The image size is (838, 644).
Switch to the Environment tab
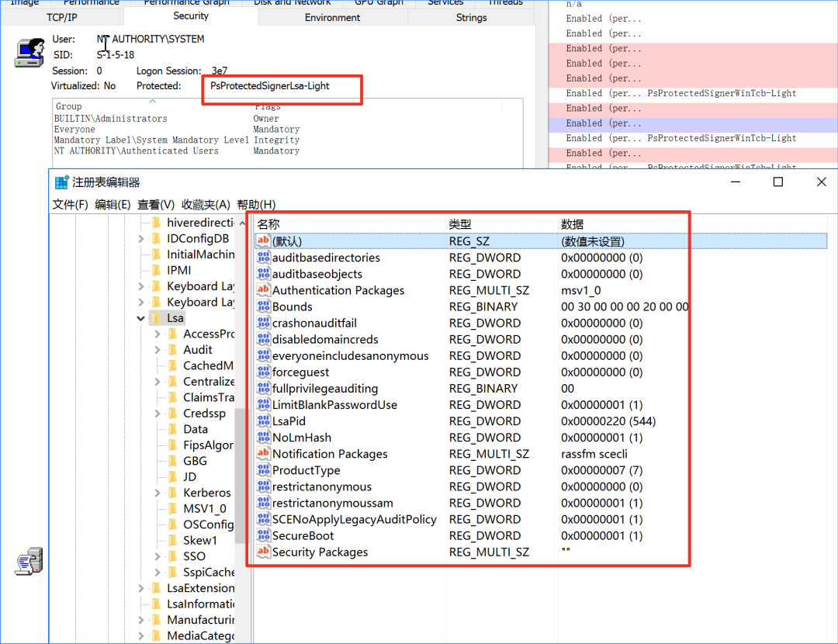[332, 18]
